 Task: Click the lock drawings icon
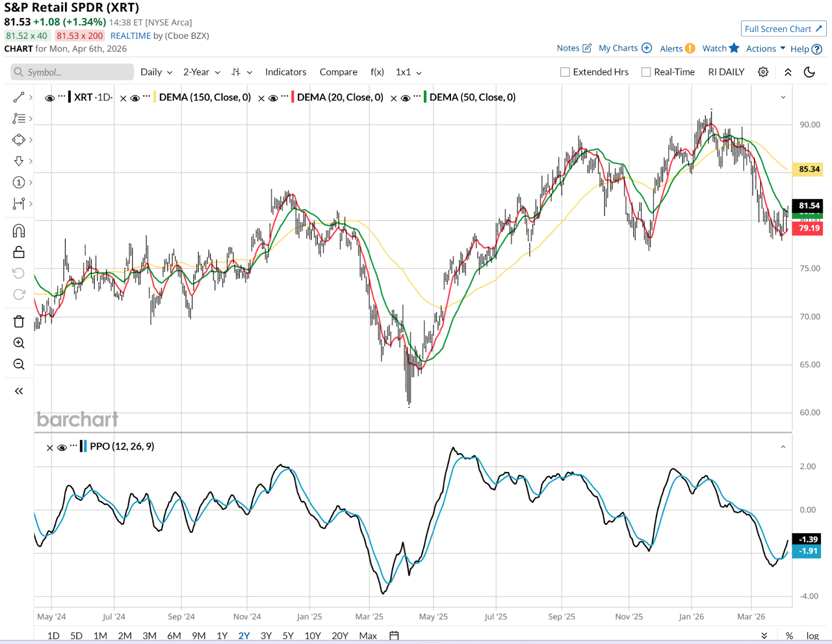19,252
